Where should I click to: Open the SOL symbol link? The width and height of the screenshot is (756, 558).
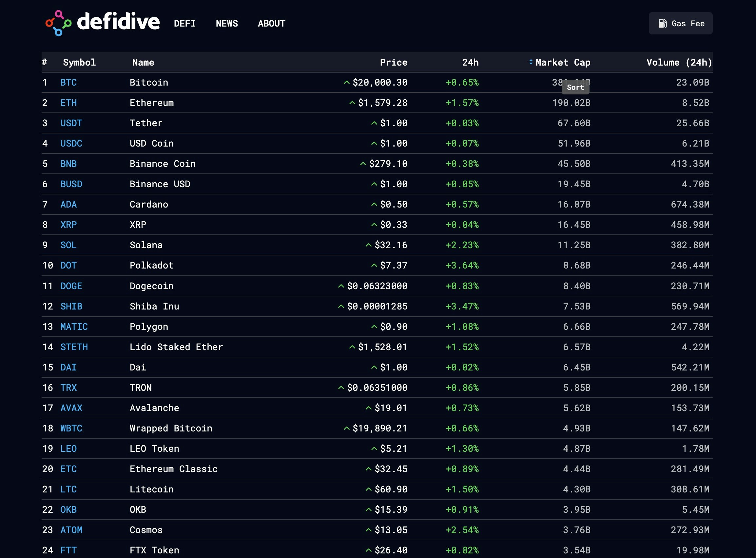pos(68,245)
